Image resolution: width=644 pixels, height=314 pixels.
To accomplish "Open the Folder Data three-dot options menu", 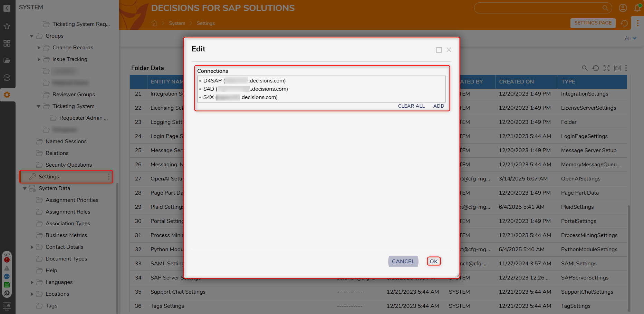I will point(626,68).
